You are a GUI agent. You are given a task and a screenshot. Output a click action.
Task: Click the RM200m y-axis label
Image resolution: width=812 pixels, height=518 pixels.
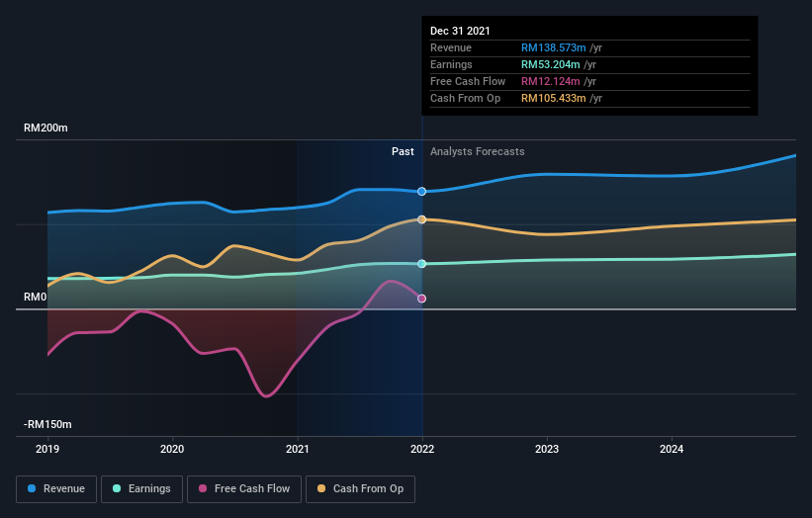[x=45, y=129]
